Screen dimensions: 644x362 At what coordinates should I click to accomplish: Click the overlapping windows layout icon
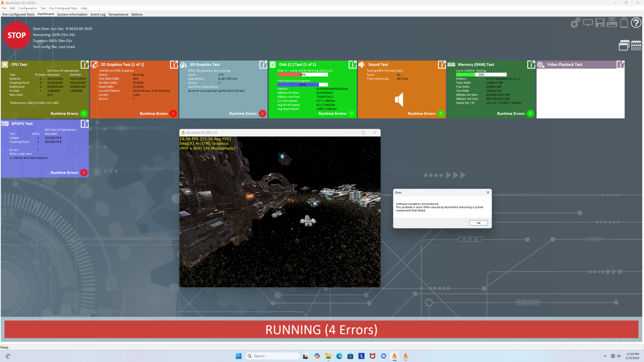tap(624, 45)
